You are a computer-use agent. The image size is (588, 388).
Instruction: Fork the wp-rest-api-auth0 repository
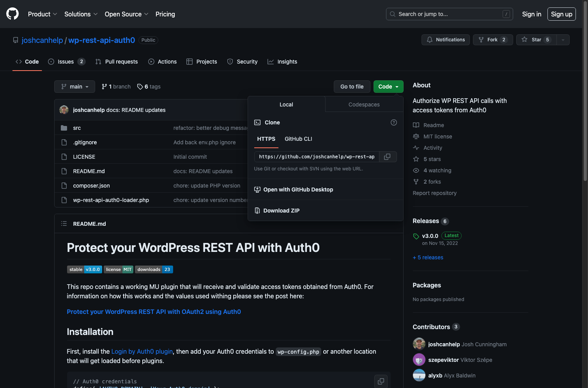click(493, 40)
